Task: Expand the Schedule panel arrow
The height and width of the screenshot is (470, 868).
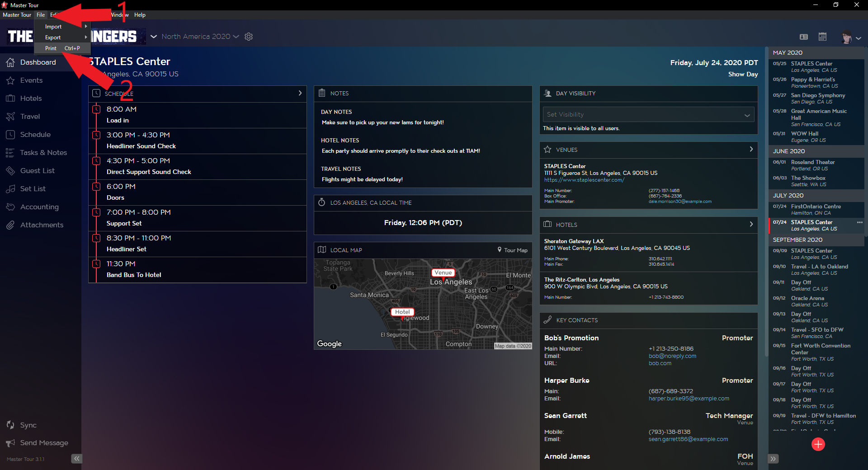Action: click(x=300, y=93)
